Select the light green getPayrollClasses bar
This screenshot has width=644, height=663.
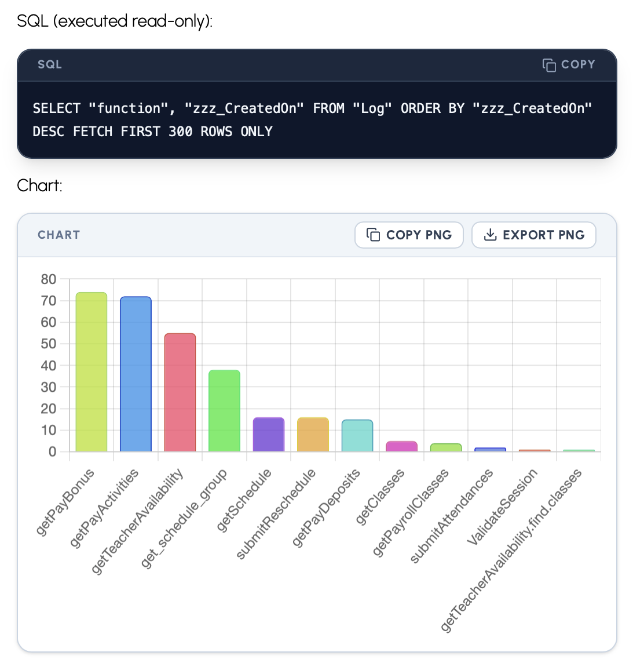pyautogui.click(x=446, y=447)
